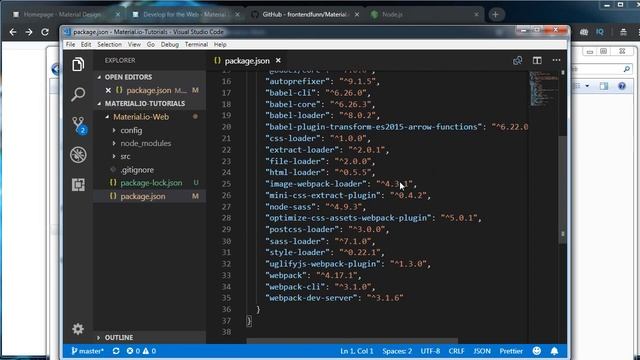
Task: Click the "node-sass" dependency line
Action: [315, 207]
